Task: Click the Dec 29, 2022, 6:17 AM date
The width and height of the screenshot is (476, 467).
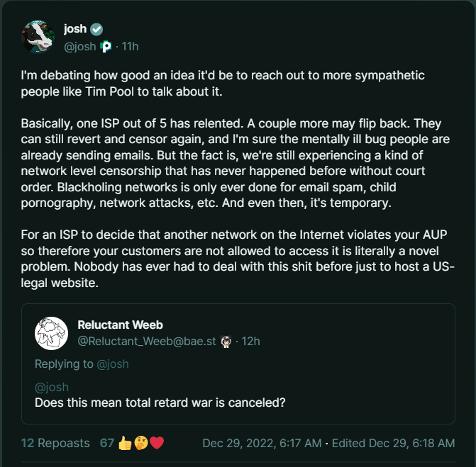Action: tap(262, 443)
